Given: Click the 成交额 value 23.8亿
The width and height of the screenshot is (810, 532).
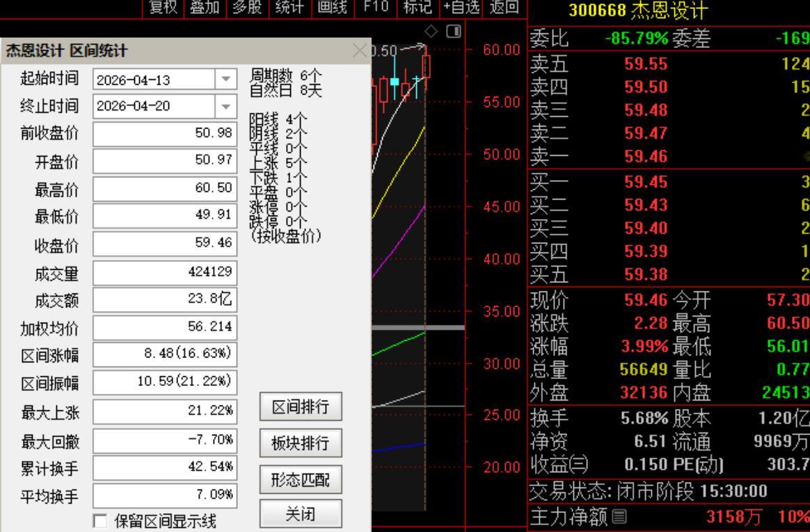Looking at the screenshot, I should point(165,300).
